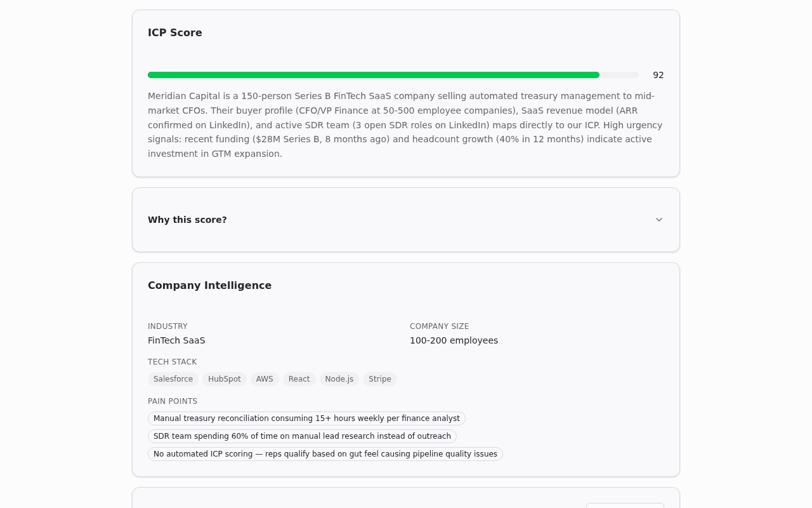Image resolution: width=812 pixels, height=508 pixels.
Task: Select the SDR team pain point chip
Action: point(302,436)
